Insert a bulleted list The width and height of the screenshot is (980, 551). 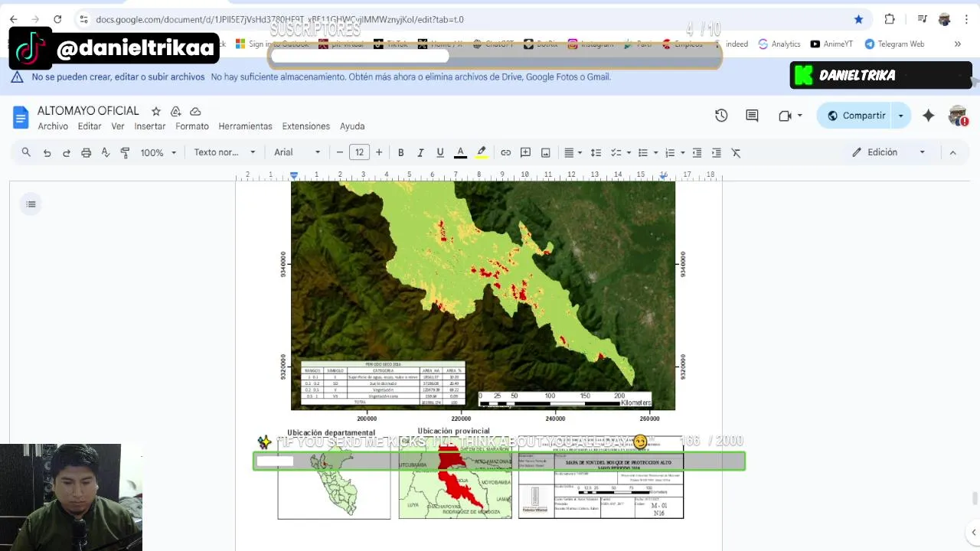[x=643, y=152]
